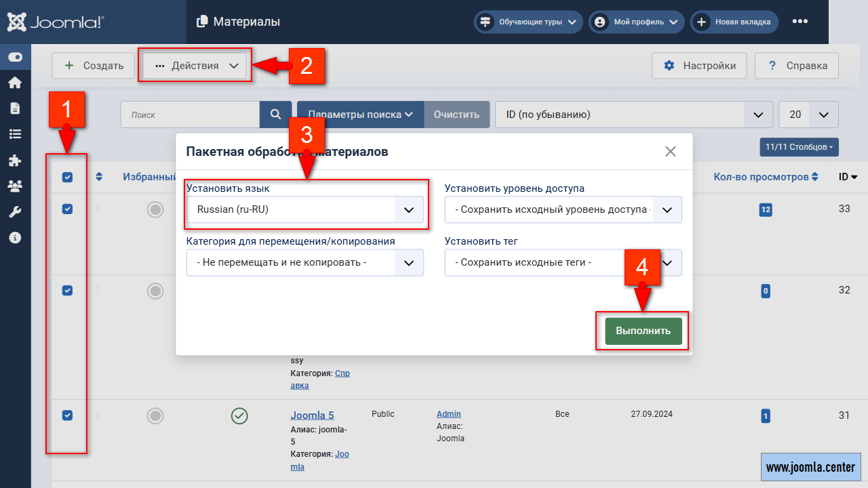
Task: Uncheck the checkbox for Joomla 5 article
Action: (67, 415)
